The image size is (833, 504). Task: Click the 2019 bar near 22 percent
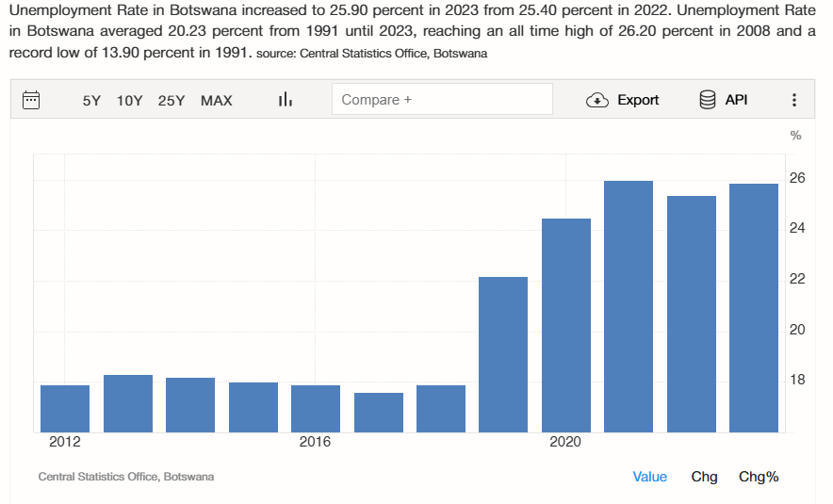(503, 354)
